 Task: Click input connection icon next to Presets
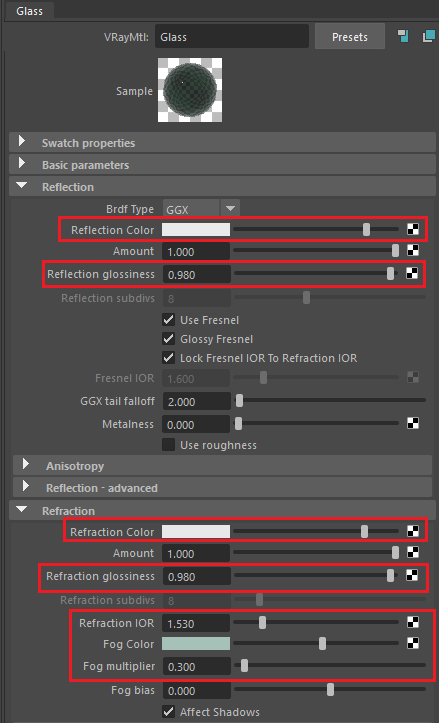[x=403, y=36]
